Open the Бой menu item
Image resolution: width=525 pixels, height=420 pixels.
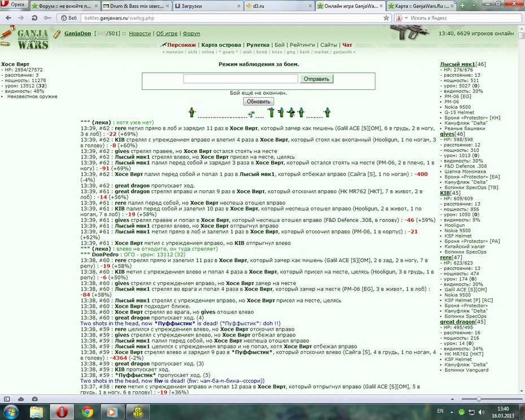pyautogui.click(x=279, y=45)
